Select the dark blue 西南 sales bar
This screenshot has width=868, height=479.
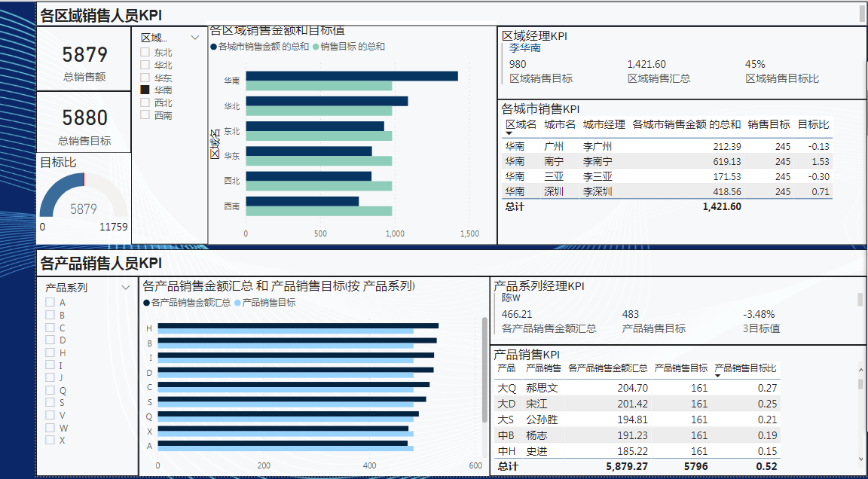pyautogui.click(x=302, y=201)
